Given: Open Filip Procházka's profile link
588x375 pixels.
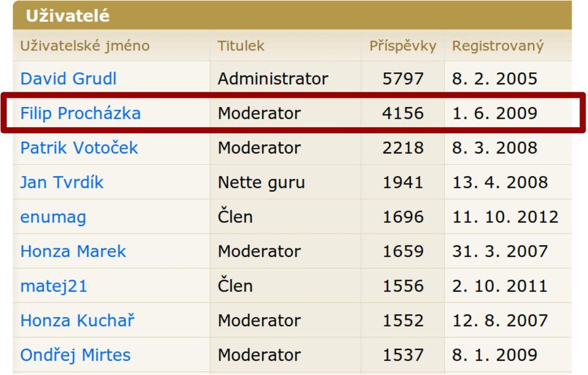Looking at the screenshot, I should (80, 113).
